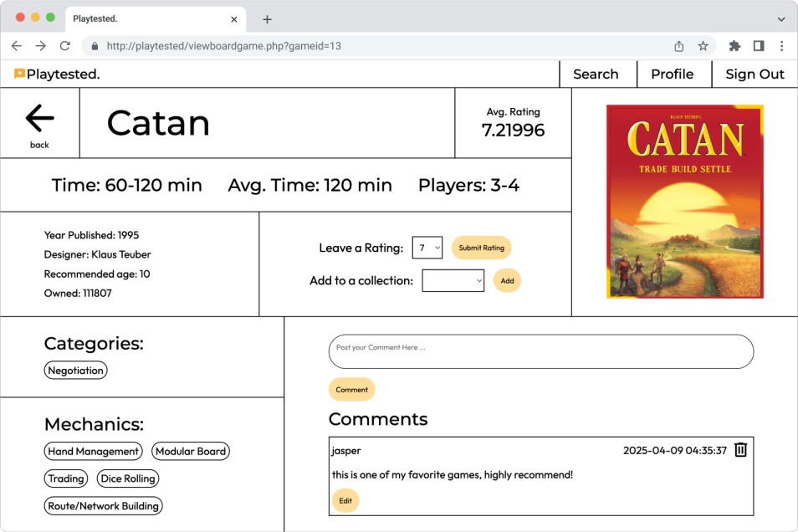The height and width of the screenshot is (532, 798).
Task: Bookmark page with star icon
Action: pos(703,46)
